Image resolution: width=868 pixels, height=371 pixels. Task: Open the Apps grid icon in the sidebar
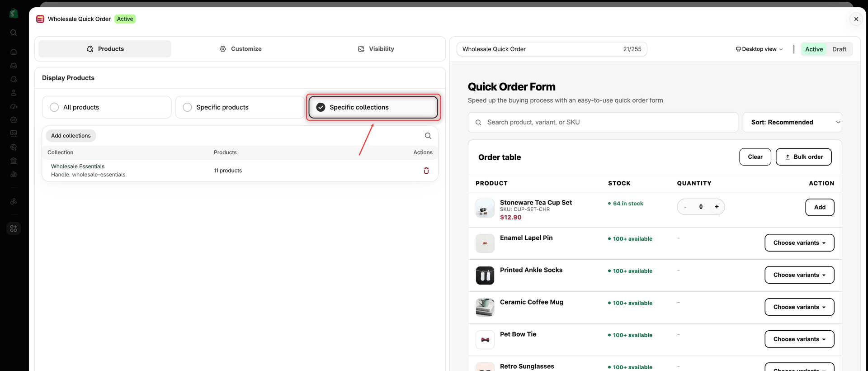coord(14,228)
